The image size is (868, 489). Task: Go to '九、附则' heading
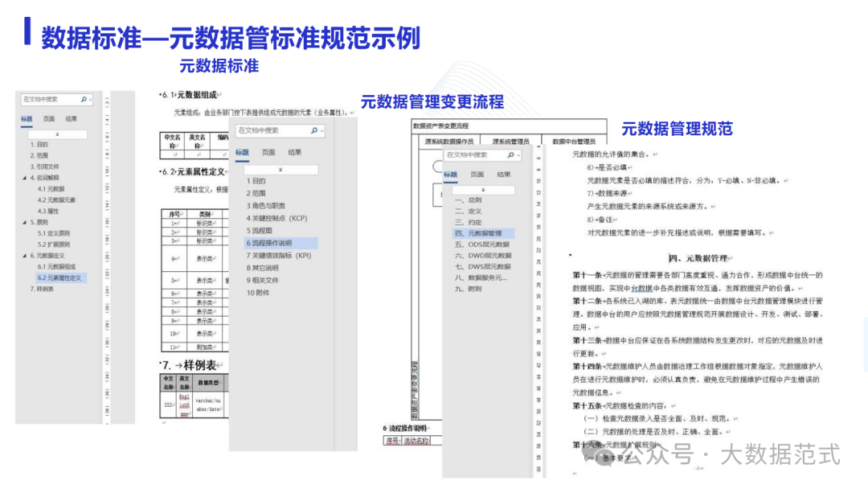468,289
